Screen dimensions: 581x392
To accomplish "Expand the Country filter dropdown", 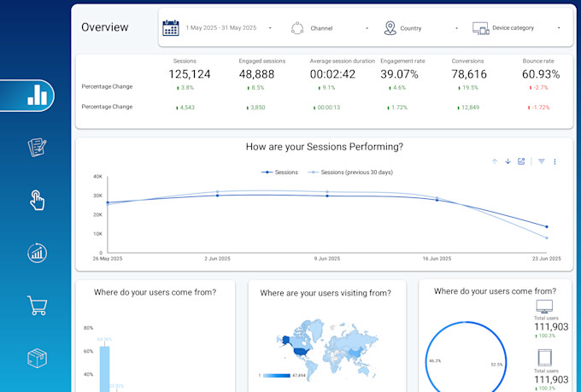I will click(x=429, y=28).
